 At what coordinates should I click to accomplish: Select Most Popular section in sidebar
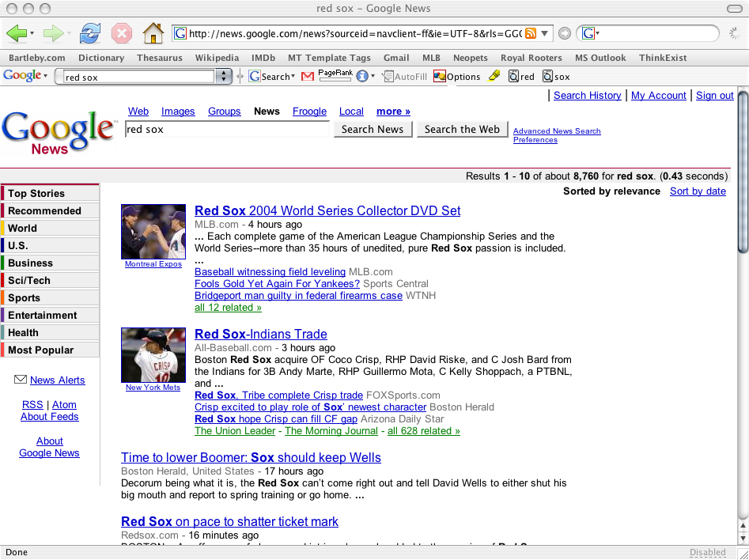pos(50,350)
